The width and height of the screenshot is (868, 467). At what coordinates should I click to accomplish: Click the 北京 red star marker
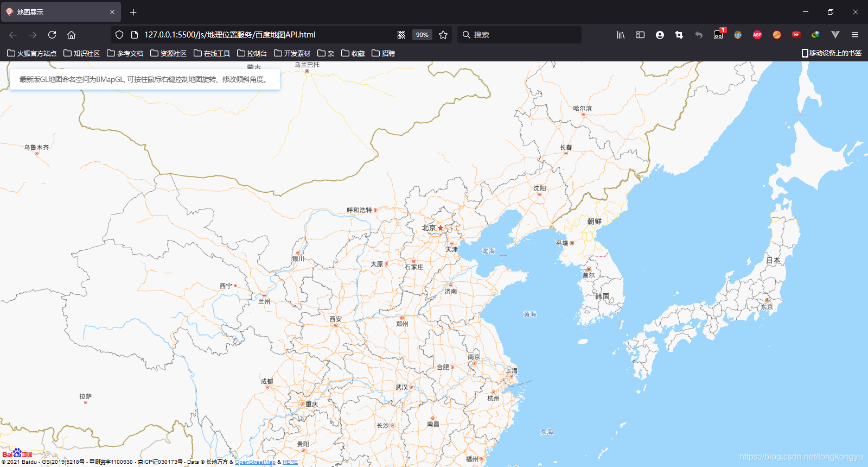pos(441,228)
